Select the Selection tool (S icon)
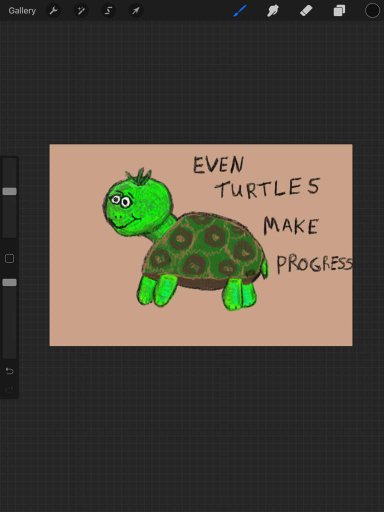 (x=108, y=11)
